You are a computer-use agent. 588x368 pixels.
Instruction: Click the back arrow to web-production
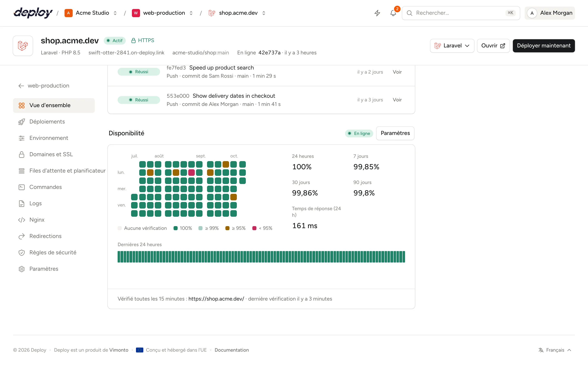tap(21, 86)
